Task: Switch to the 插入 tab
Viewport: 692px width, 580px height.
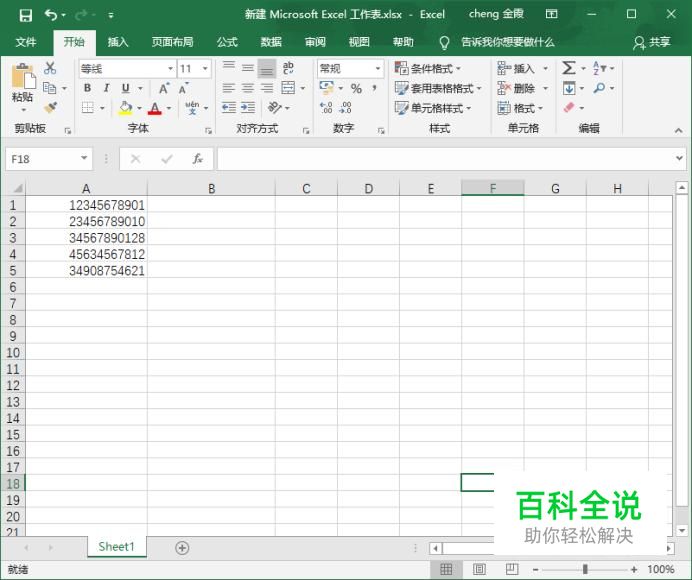Action: [x=117, y=42]
